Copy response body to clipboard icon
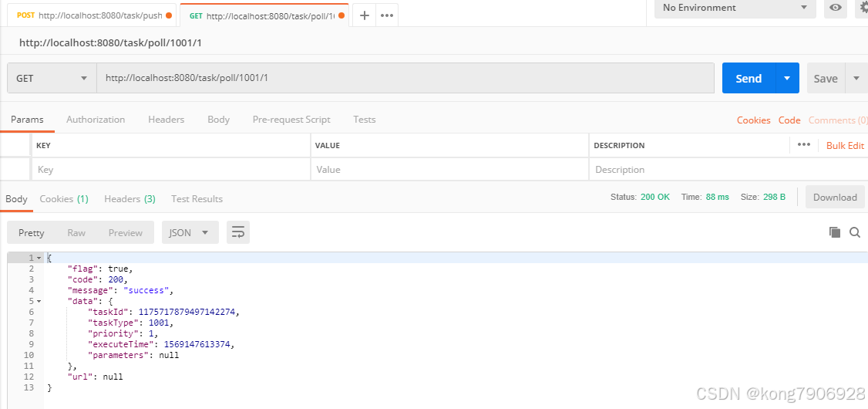The height and width of the screenshot is (409, 868). [834, 232]
